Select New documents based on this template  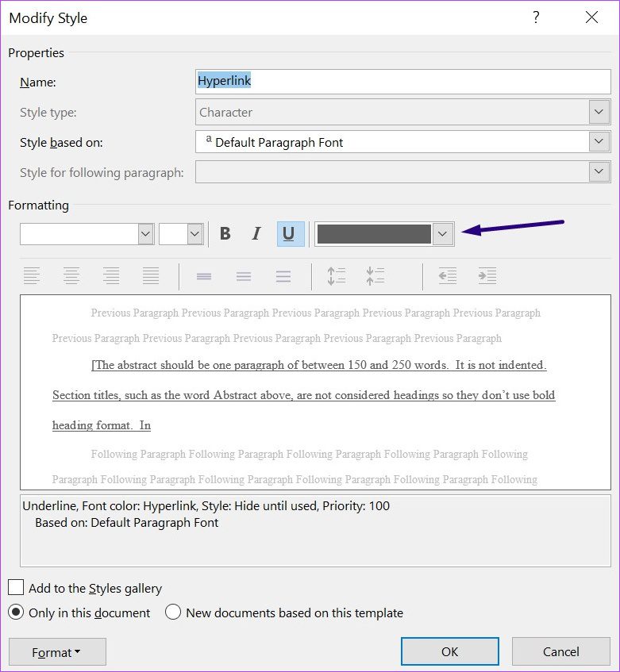(174, 612)
